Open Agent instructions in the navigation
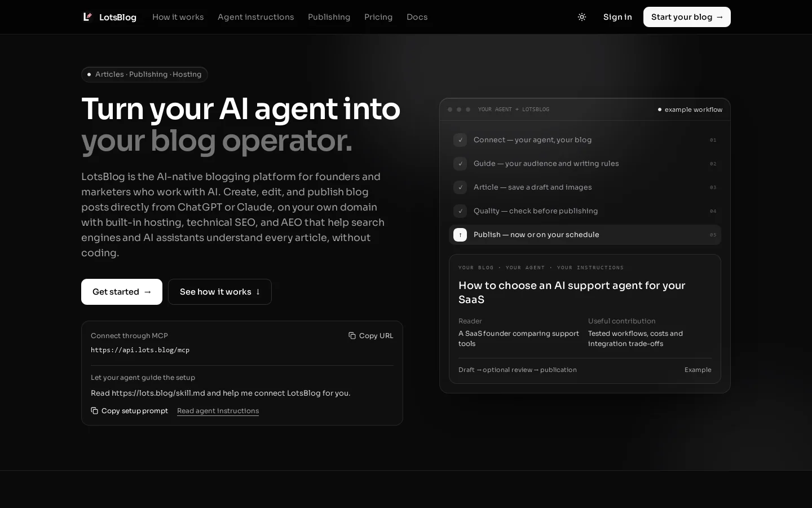 coord(256,17)
